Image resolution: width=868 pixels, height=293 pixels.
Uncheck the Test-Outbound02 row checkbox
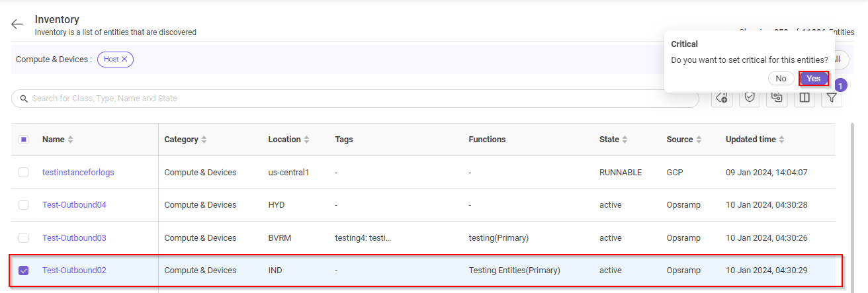(x=23, y=271)
